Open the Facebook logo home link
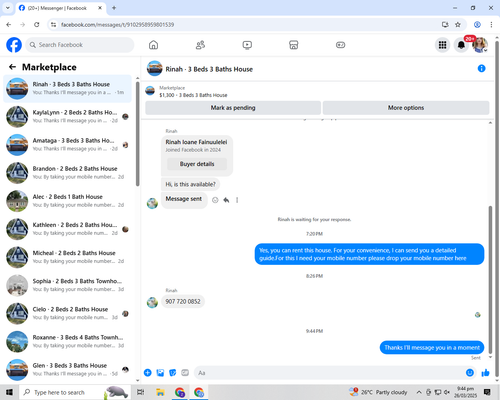This screenshot has width=500, height=400. pyautogui.click(x=14, y=45)
